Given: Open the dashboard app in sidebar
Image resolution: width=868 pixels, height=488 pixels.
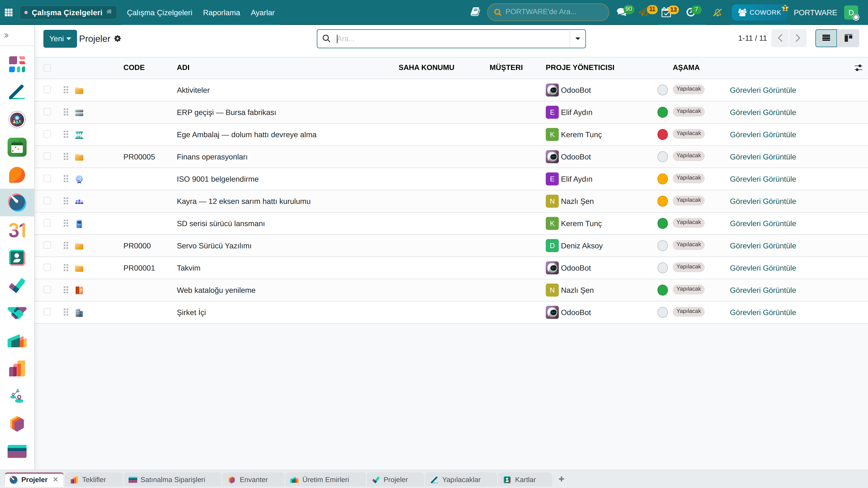Looking at the screenshot, I should coord(17,64).
